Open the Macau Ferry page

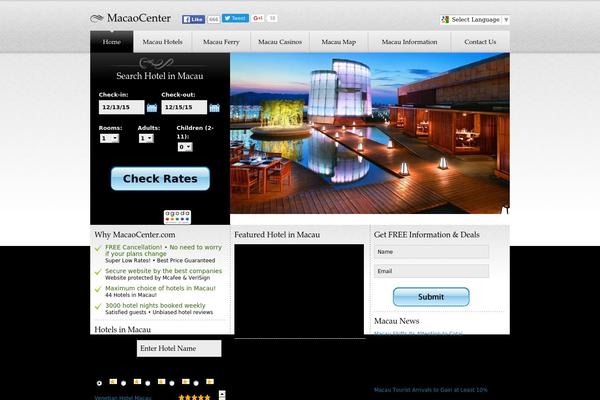(x=221, y=42)
